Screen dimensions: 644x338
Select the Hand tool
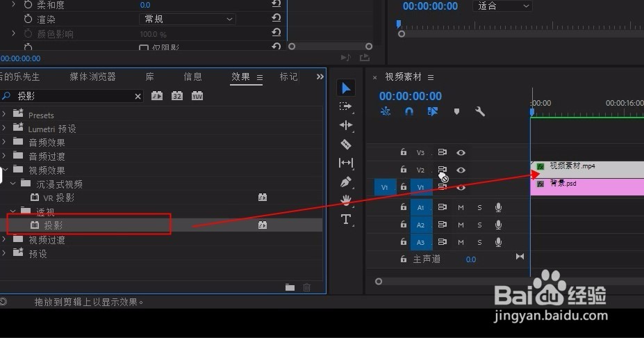click(x=346, y=200)
